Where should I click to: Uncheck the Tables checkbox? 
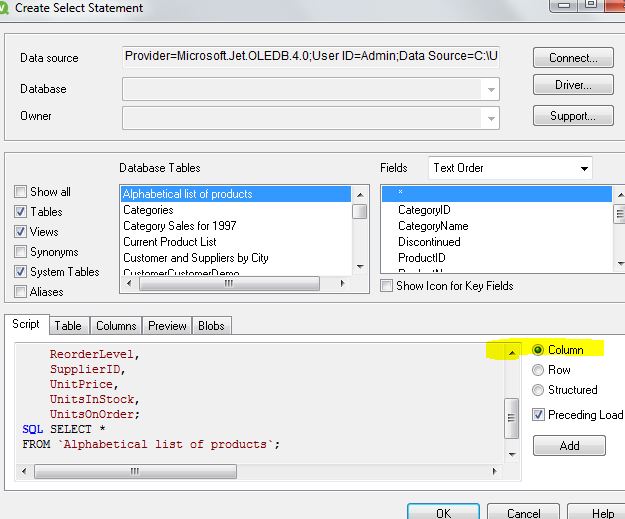(20, 212)
